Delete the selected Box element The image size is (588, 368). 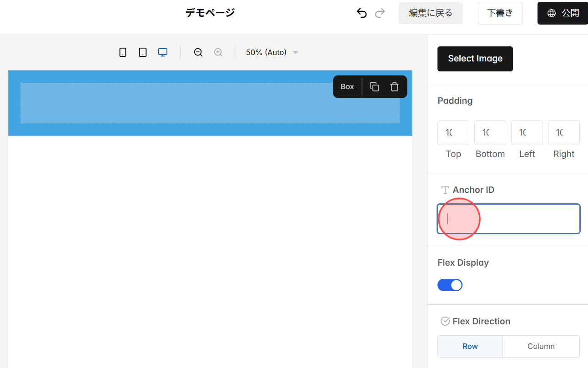coord(394,86)
